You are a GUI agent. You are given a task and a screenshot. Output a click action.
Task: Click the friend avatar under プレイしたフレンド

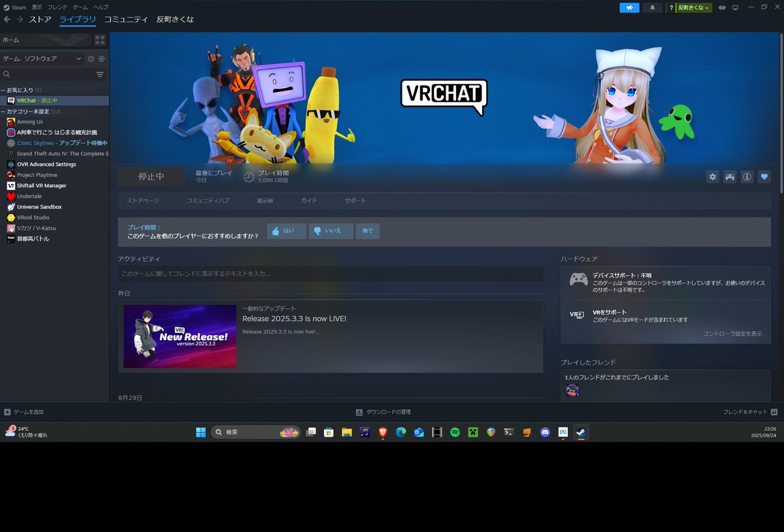coord(572,390)
